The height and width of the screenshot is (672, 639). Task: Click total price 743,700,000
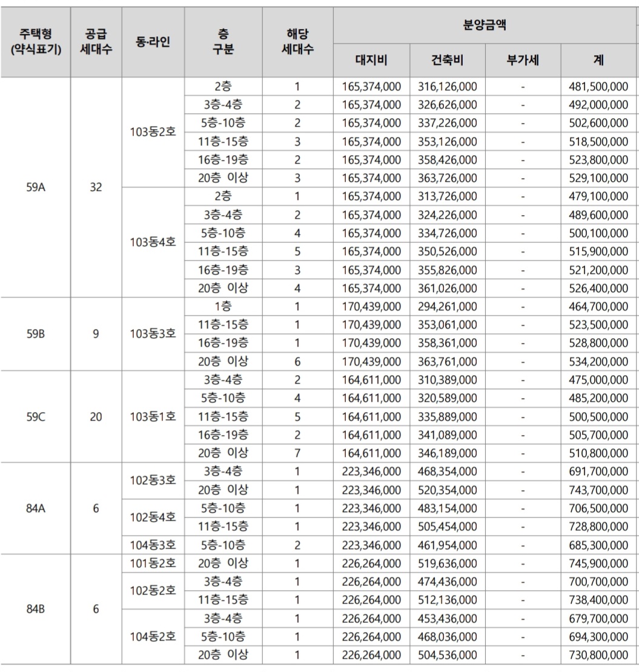click(599, 490)
